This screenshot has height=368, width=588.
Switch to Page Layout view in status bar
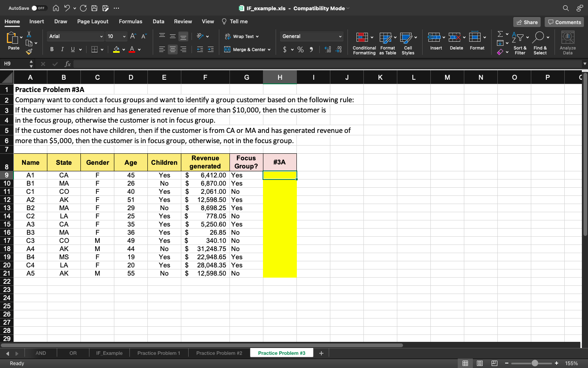tap(480, 363)
